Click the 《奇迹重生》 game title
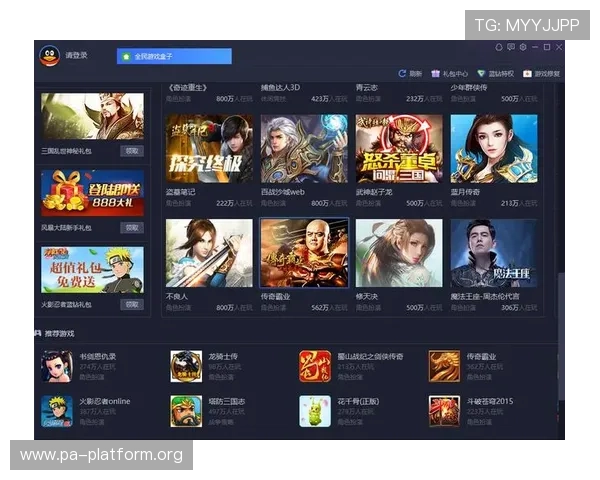The height and width of the screenshot is (480, 600). pos(187,88)
